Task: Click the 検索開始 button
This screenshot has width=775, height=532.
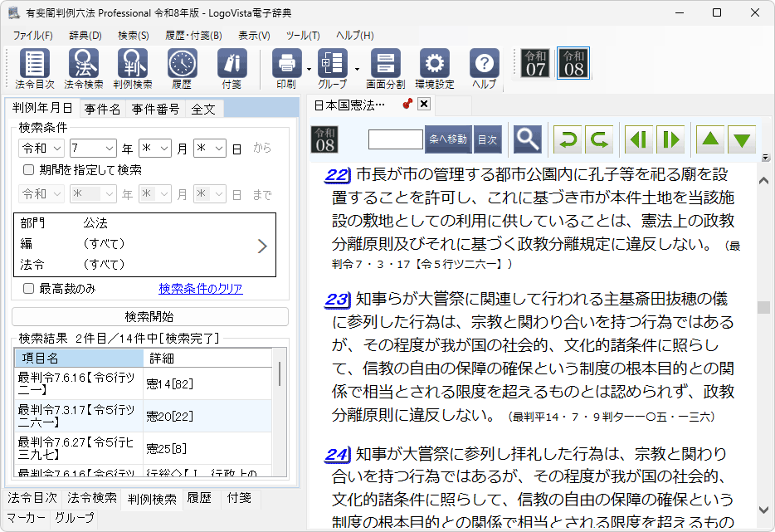Action: click(x=149, y=317)
